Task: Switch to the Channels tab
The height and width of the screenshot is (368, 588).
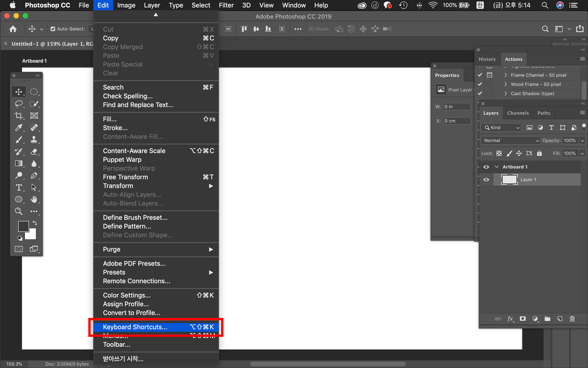Action: (517, 113)
